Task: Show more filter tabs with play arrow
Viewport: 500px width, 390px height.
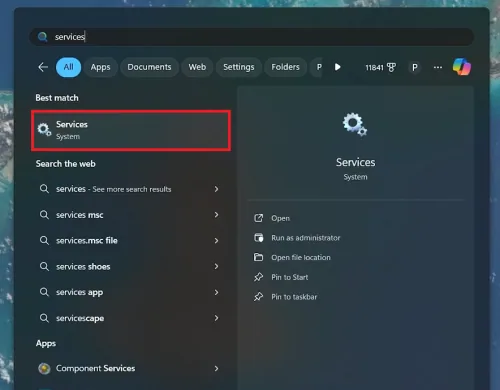Action: 337,67
